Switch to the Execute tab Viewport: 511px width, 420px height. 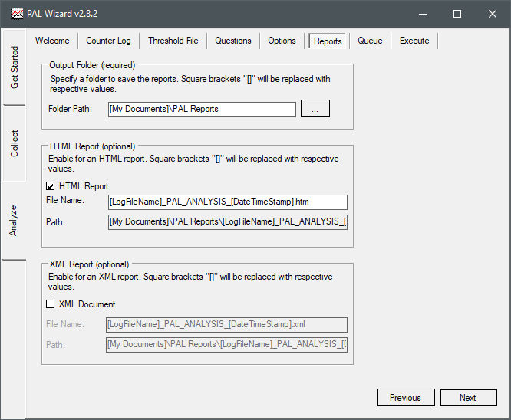(x=414, y=41)
